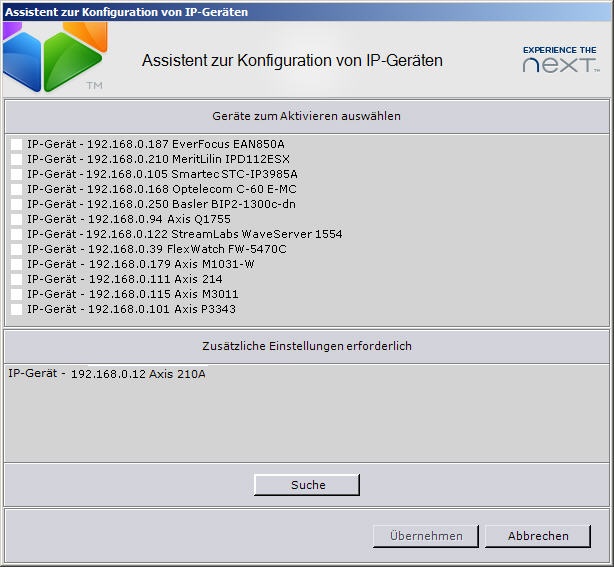
Task: Click the text 192.168.0.115 Axis M3011
Action: pos(164,294)
